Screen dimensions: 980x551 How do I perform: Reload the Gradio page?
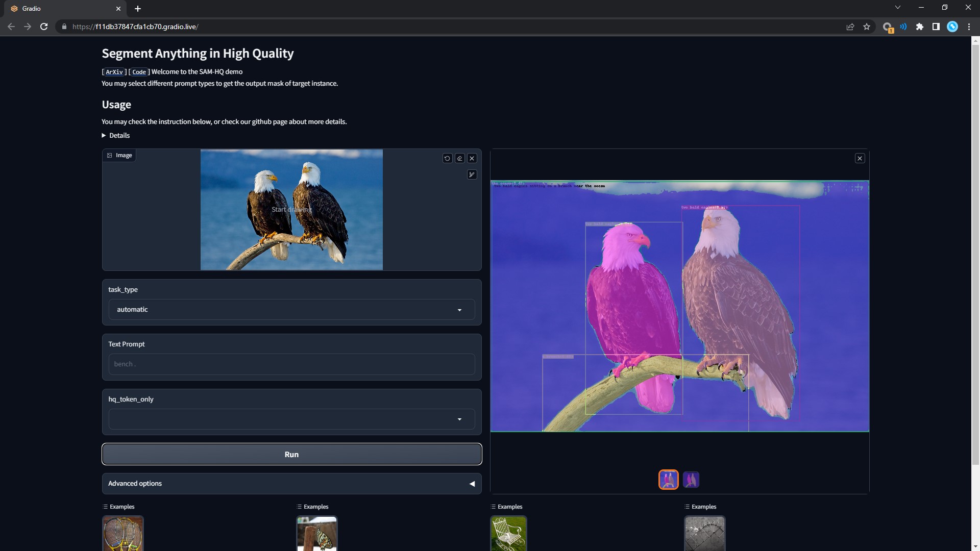coord(44,27)
